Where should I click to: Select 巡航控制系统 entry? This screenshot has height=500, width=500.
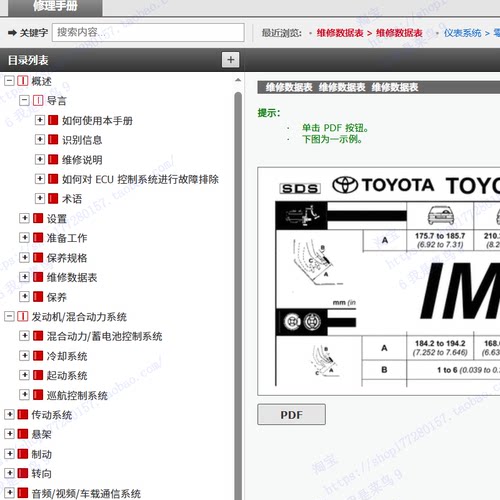pos(77,396)
